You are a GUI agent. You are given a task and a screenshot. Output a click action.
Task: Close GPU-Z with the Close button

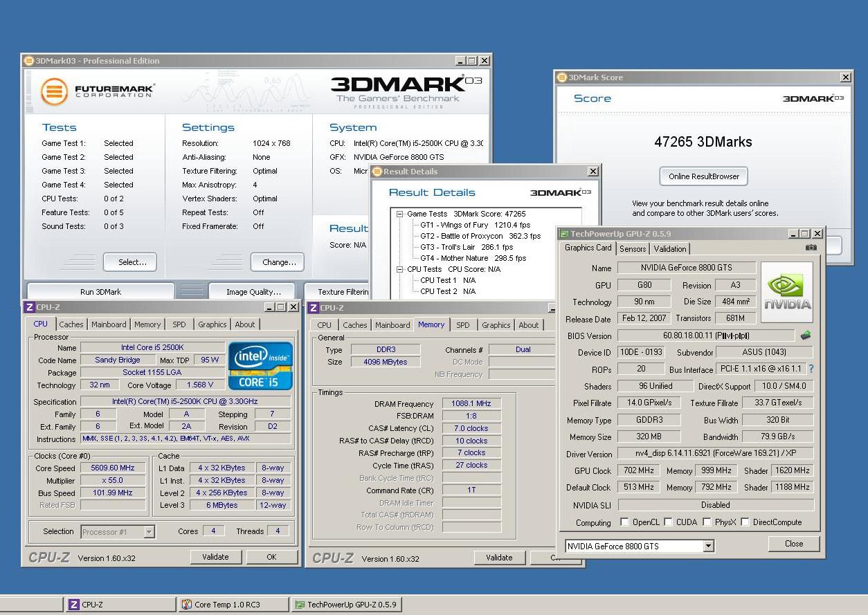click(x=794, y=544)
